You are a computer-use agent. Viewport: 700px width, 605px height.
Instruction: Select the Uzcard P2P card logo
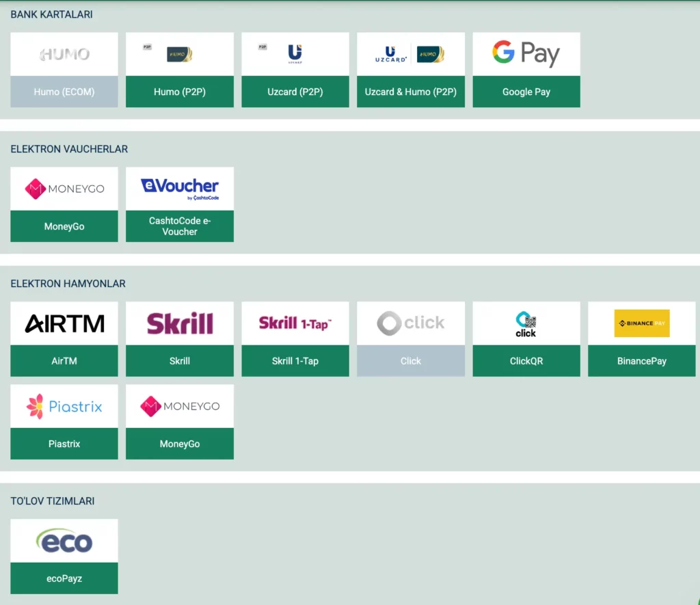[x=295, y=54]
